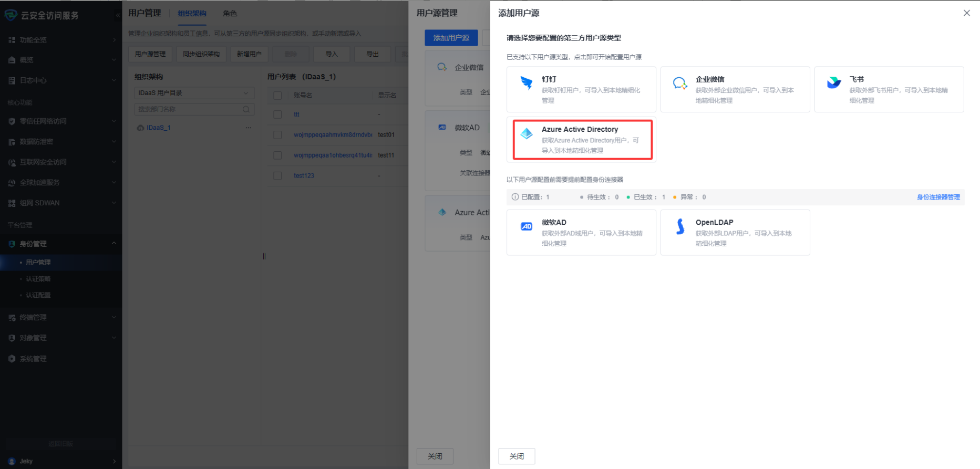Image resolution: width=980 pixels, height=469 pixels.
Task: Open the IDaaS 用户目录 dropdown
Action: [x=194, y=93]
